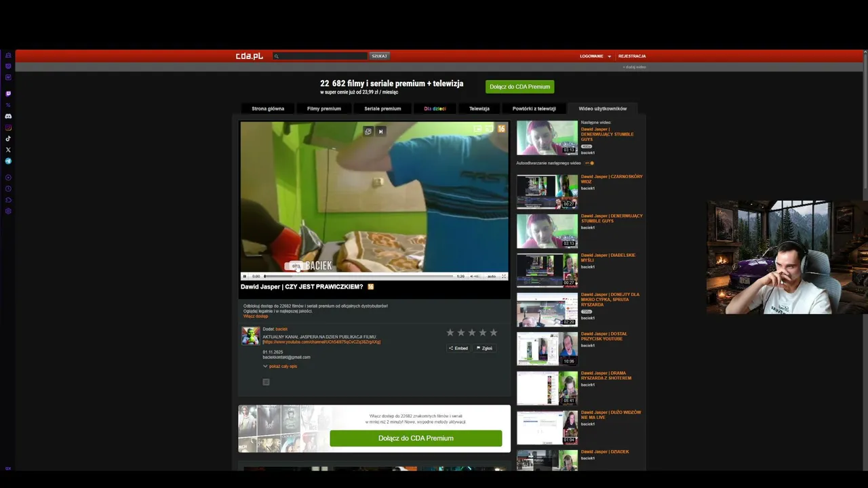Open the Filmy premium tab
Image resolution: width=868 pixels, height=488 pixels.
324,108
